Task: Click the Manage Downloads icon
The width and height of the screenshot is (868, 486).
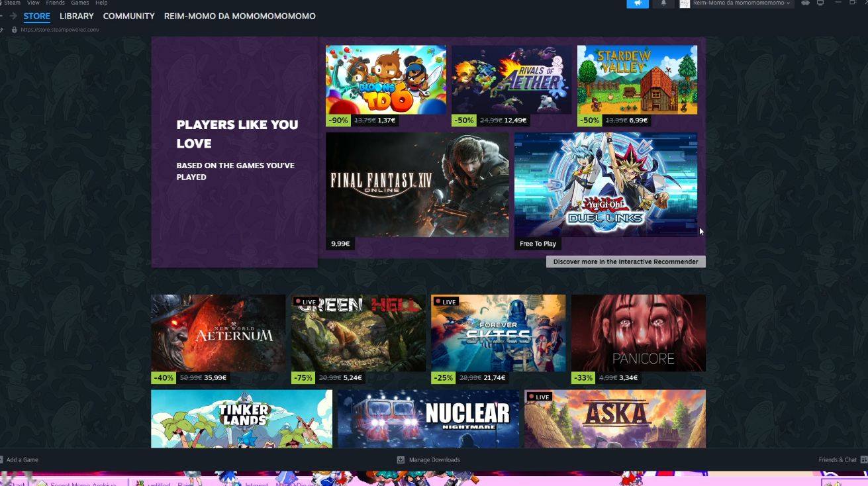Action: pyautogui.click(x=401, y=460)
